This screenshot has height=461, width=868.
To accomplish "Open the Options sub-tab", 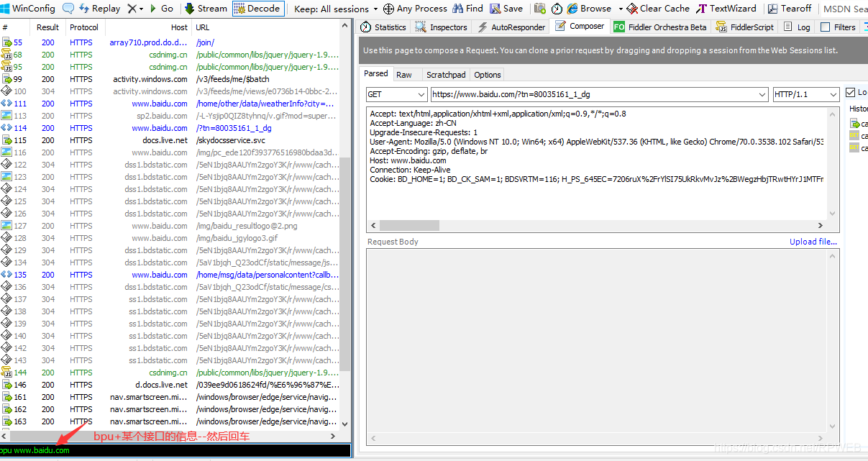I will coord(488,74).
